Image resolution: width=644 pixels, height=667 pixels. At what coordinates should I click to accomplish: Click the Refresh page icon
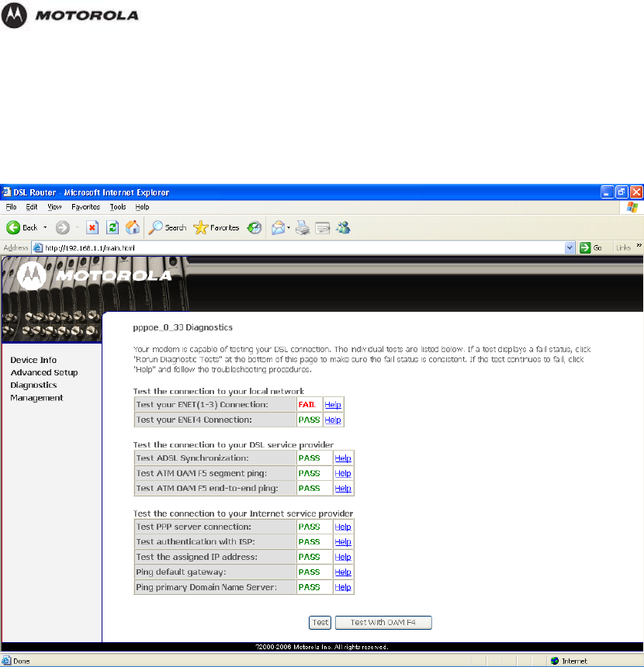[113, 227]
